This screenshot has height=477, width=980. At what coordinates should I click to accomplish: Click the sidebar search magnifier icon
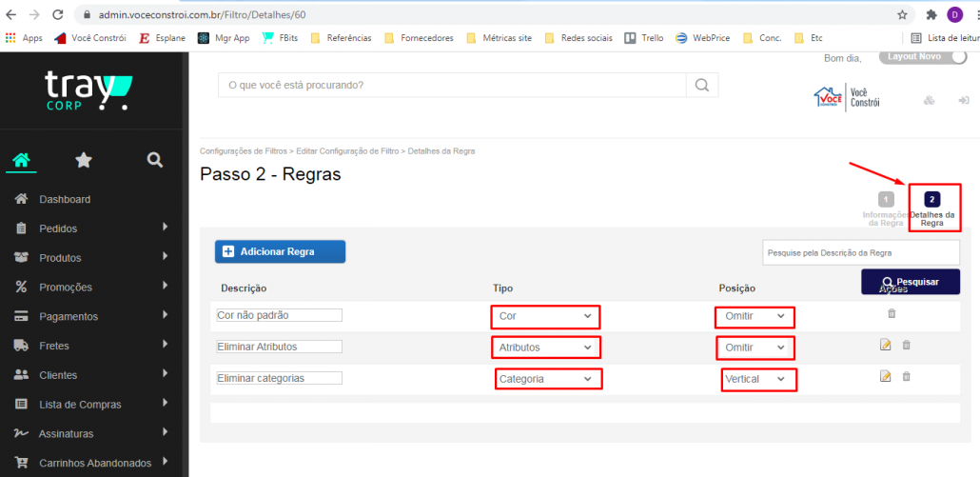pos(155,160)
